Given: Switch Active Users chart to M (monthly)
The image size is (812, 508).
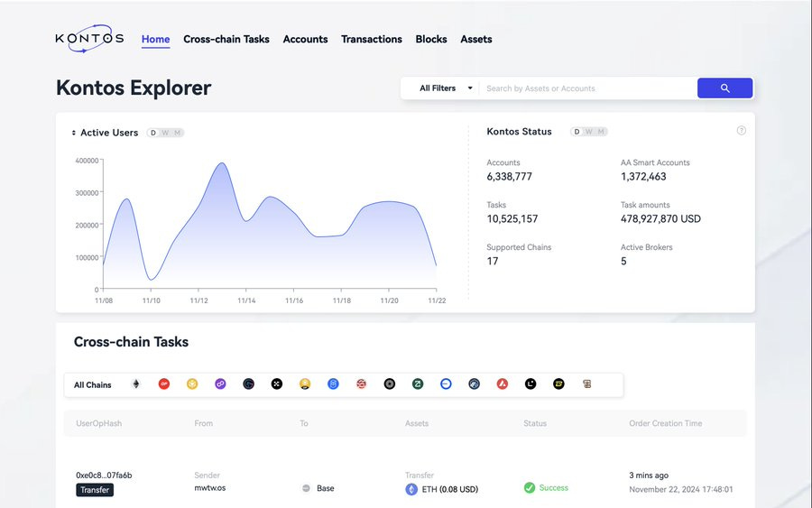Looking at the screenshot, I should click(177, 133).
